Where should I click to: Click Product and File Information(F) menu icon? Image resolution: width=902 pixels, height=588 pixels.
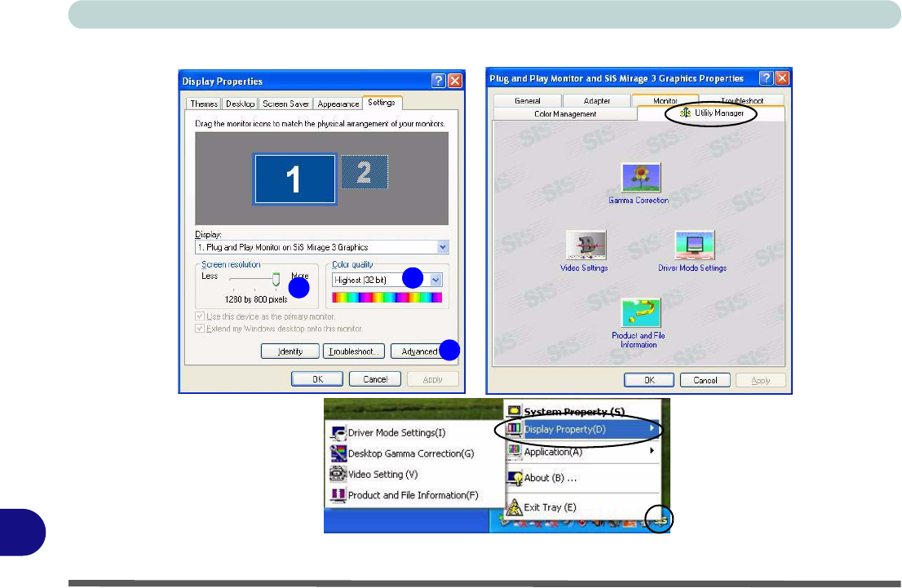(338, 495)
